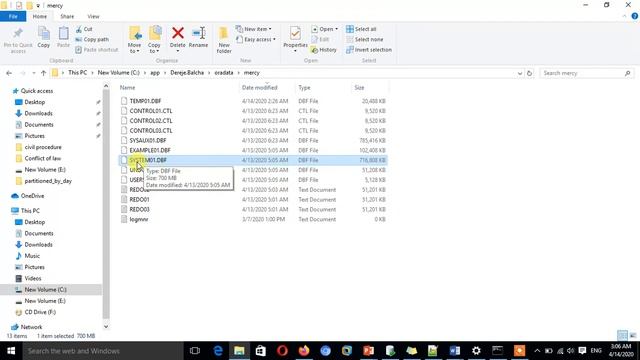Screen dimensions: 640x360
Task: Click Invert selection in the ribbon
Action: (369, 50)
